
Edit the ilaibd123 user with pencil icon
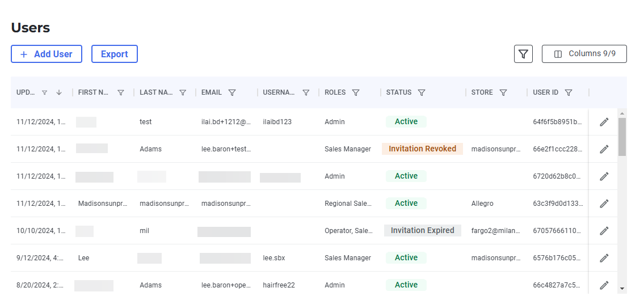[604, 122]
